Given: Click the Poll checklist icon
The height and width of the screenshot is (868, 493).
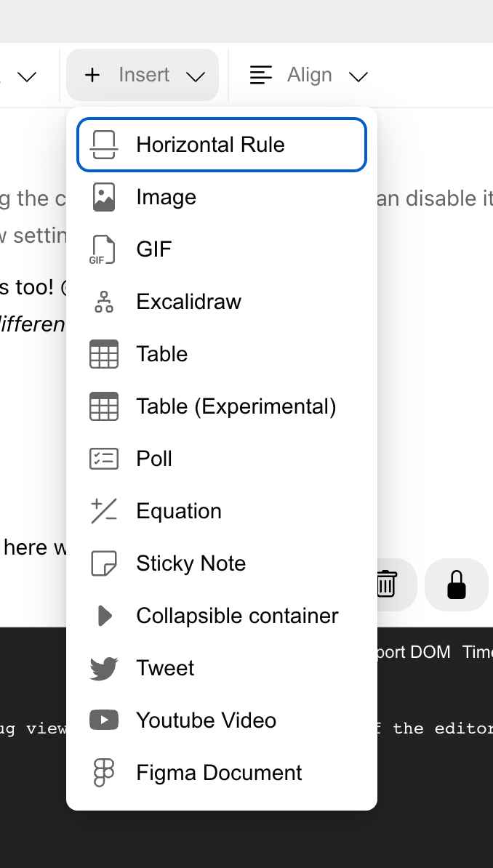Looking at the screenshot, I should click(104, 459).
